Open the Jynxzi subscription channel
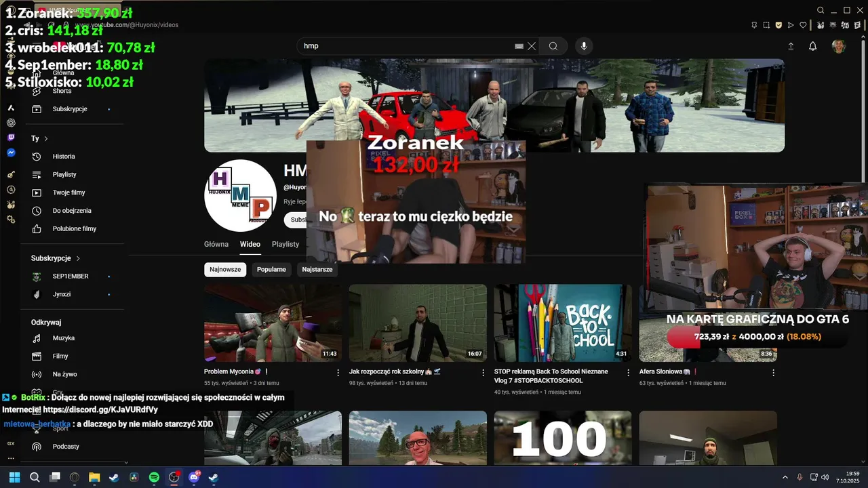The width and height of the screenshot is (868, 488). tap(62, 294)
